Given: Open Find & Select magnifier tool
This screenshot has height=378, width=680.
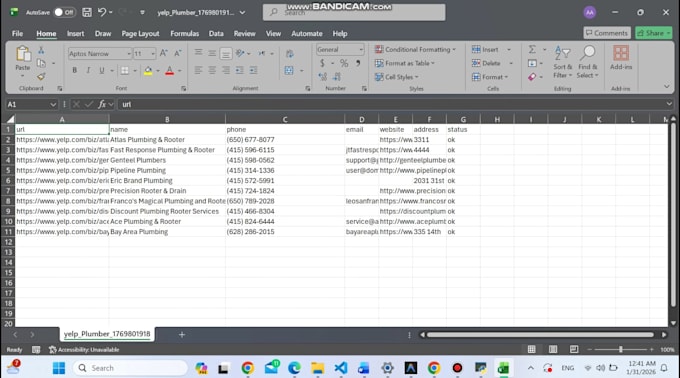Looking at the screenshot, I should (588, 62).
